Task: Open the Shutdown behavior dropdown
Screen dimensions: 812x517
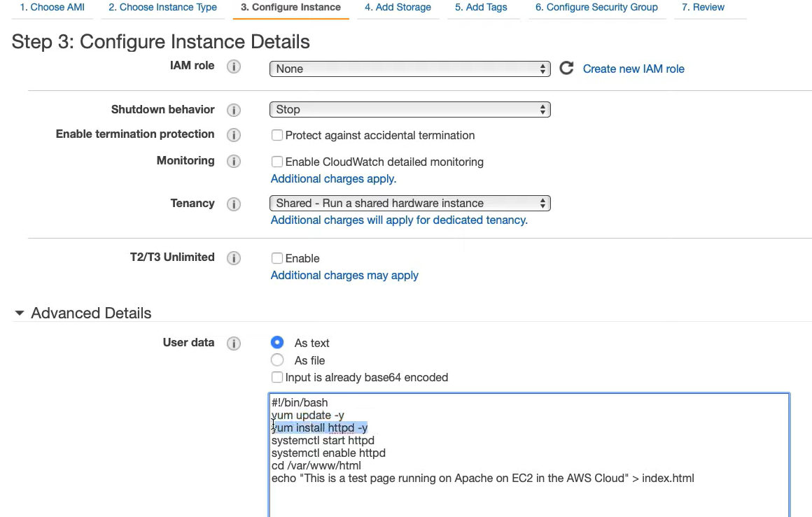Action: [x=409, y=110]
